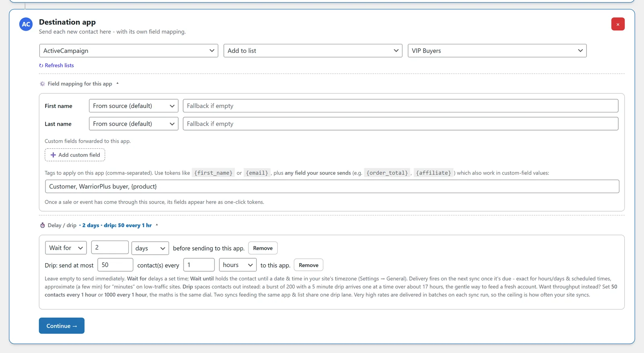
Task: Click First name fallback input
Action: point(400,106)
